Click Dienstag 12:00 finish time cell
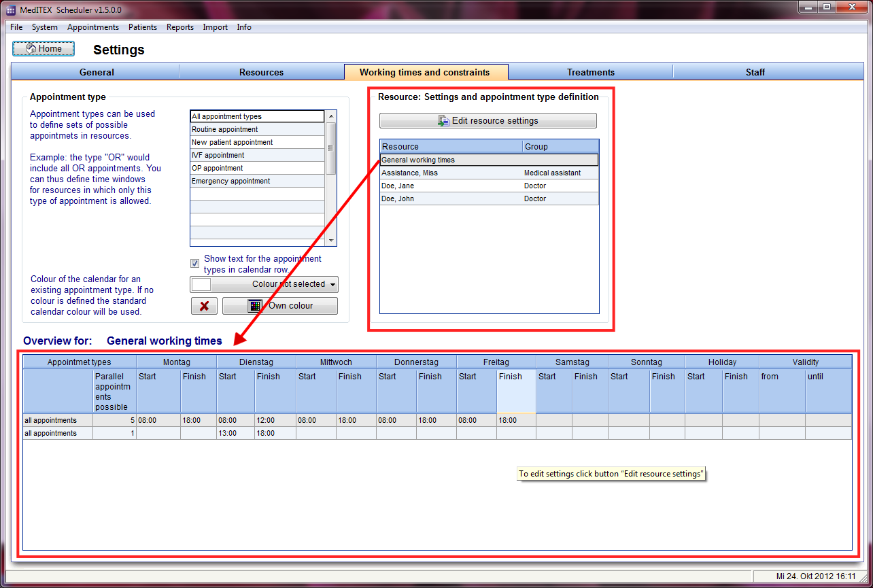The width and height of the screenshot is (873, 588). [275, 420]
